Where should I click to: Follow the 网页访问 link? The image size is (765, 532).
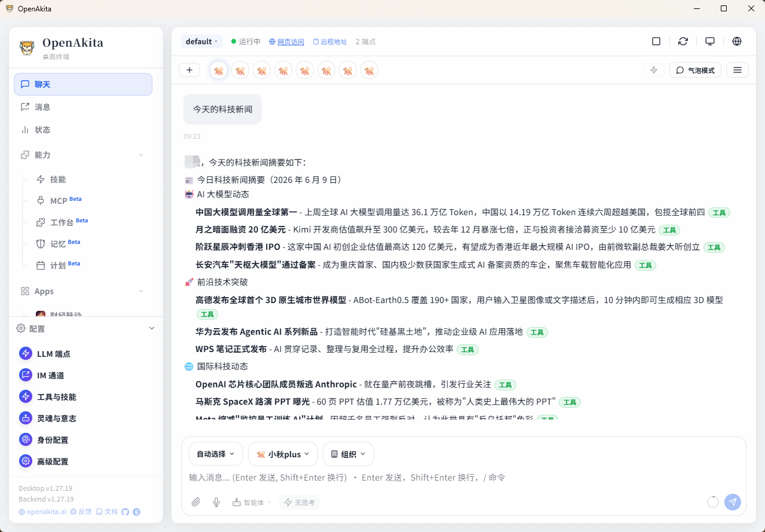tap(287, 42)
